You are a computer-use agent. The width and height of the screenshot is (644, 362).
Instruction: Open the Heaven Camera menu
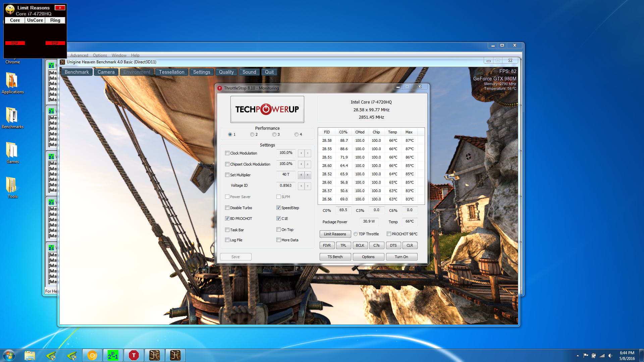click(x=106, y=72)
